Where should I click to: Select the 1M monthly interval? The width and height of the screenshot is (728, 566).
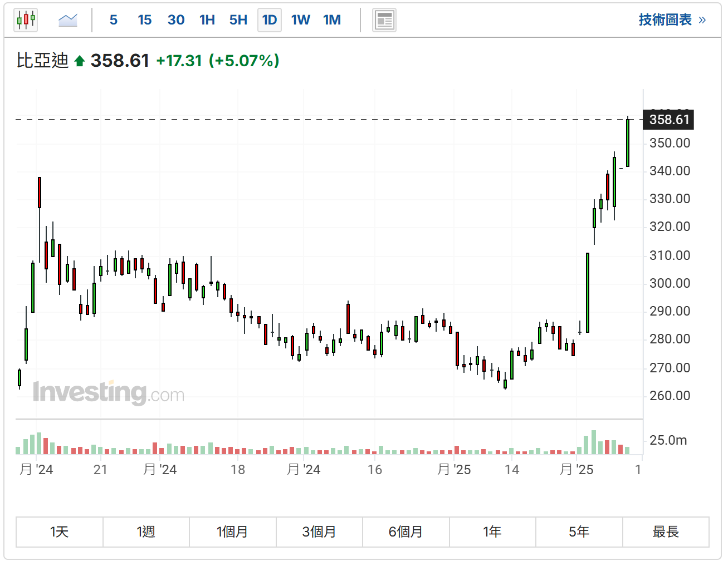(332, 20)
